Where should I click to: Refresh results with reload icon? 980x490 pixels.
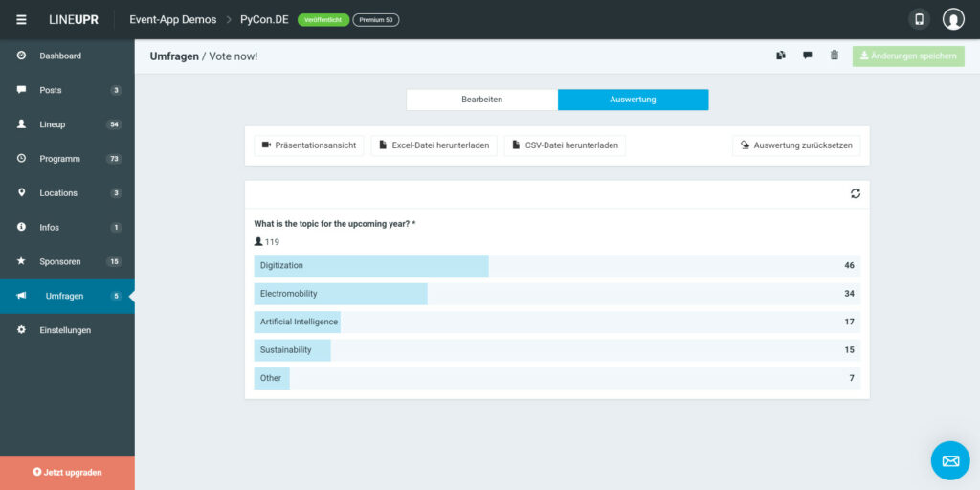pyautogui.click(x=855, y=193)
